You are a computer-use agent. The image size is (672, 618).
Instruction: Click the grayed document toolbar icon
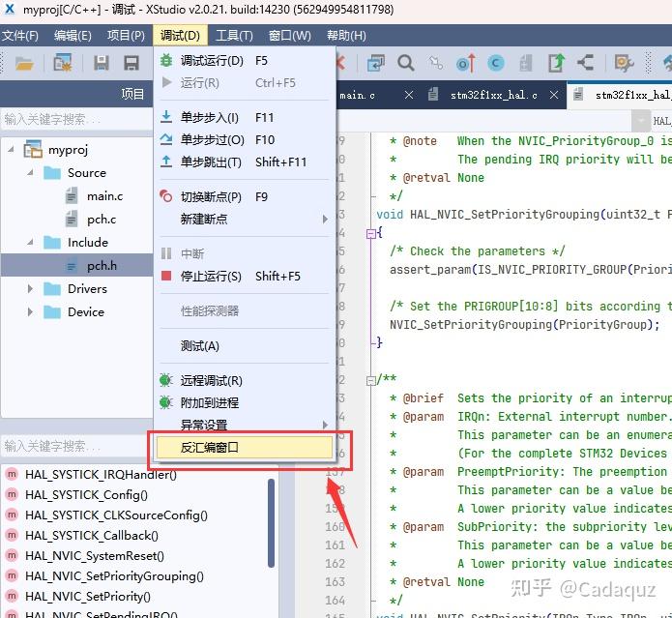pyautogui.click(x=526, y=63)
